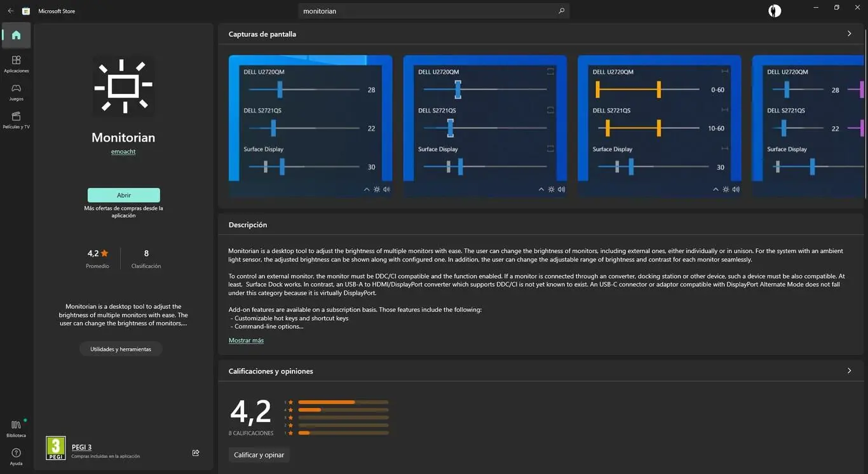Open the emoacht publisher link

click(x=123, y=152)
